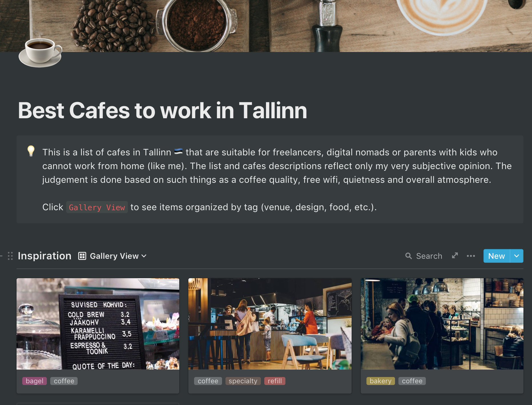Screen dimensions: 532x405
Task: Click the Estonian flag emoji in callout
Action: coord(178,152)
